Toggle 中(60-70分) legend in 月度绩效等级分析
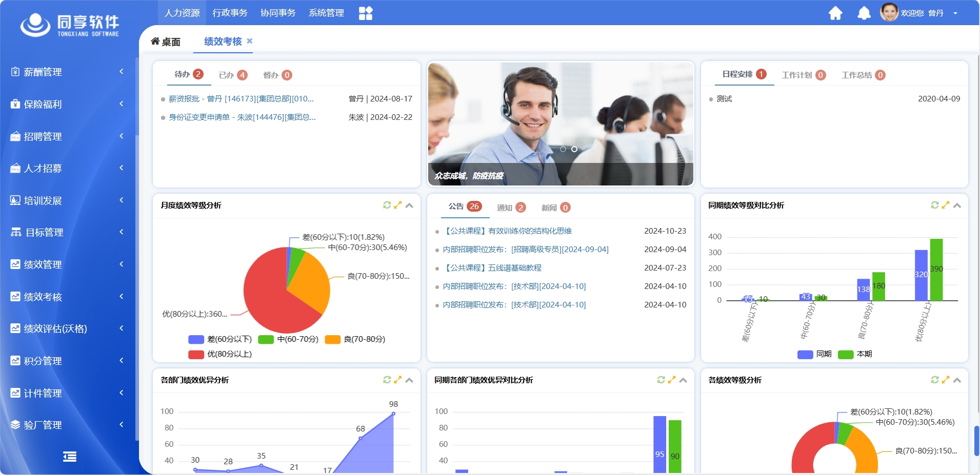The width and height of the screenshot is (980, 475). pyautogui.click(x=288, y=339)
